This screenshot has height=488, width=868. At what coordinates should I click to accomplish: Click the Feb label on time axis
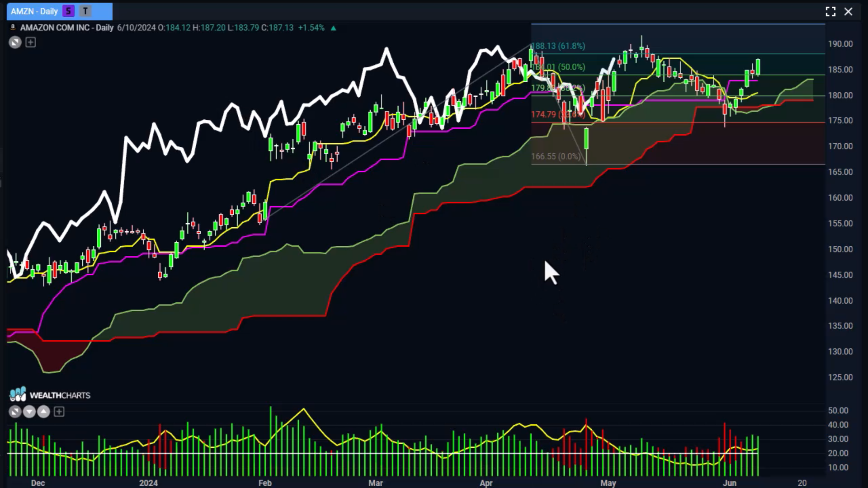[265, 483]
